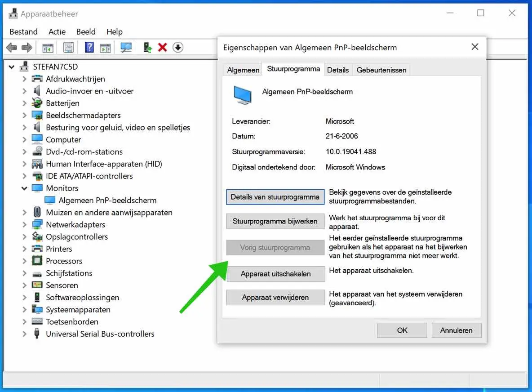Click the update driver toolbar icon

coord(147,48)
